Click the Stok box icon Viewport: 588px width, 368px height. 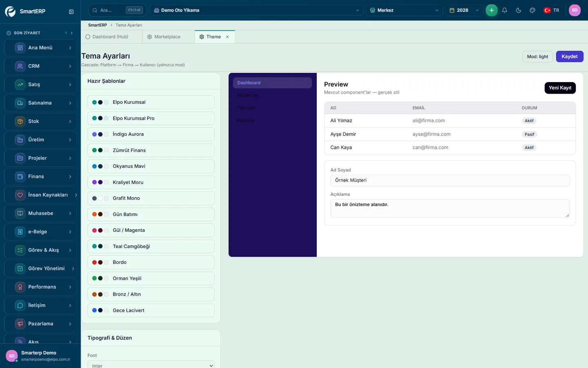pos(20,121)
